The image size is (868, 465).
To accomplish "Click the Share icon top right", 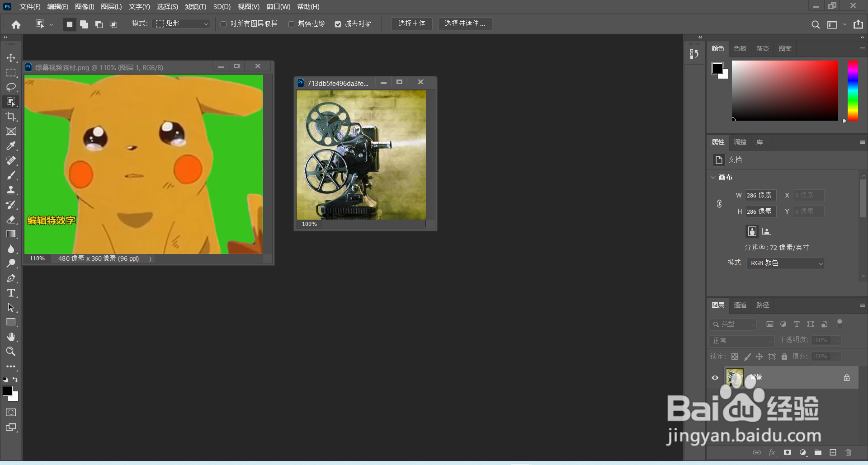I will click(858, 24).
